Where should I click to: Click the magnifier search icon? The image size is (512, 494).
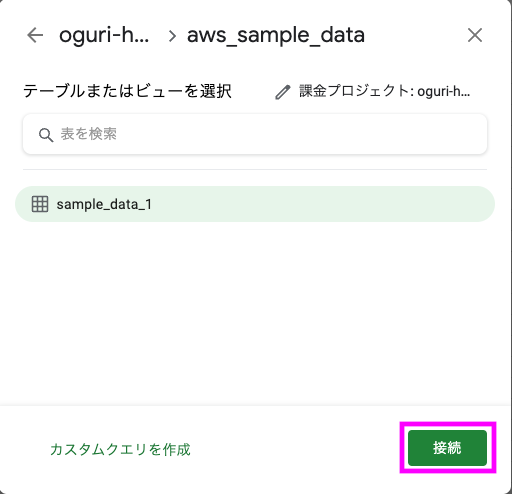click(x=46, y=135)
